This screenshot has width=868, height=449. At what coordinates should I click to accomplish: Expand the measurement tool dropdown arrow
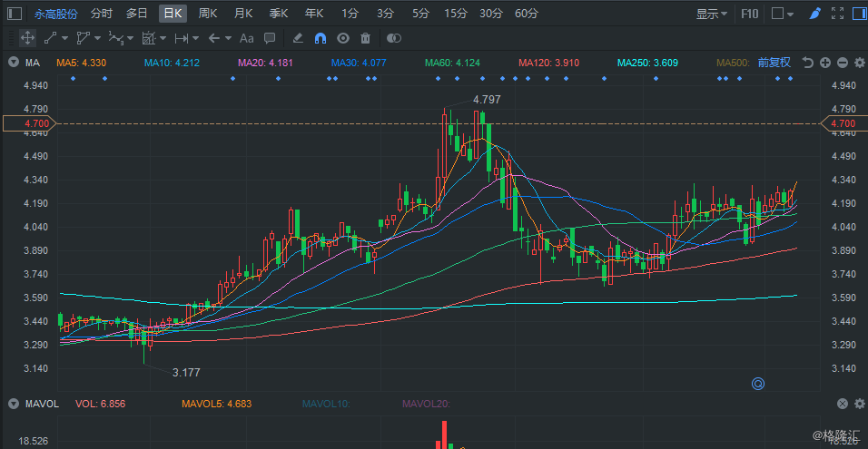click(196, 38)
